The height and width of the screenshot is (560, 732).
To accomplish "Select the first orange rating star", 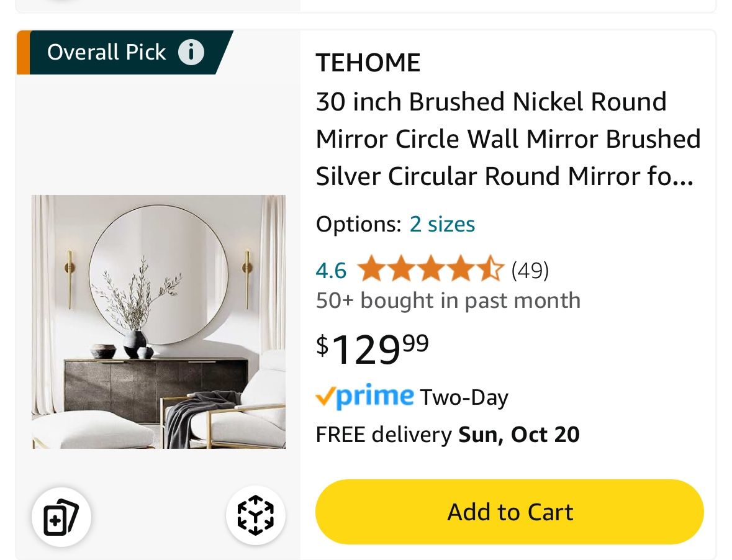I will pos(371,269).
